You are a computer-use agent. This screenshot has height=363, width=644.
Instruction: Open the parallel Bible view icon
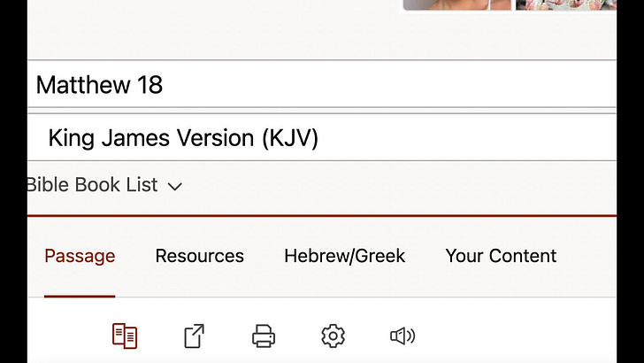click(x=125, y=336)
